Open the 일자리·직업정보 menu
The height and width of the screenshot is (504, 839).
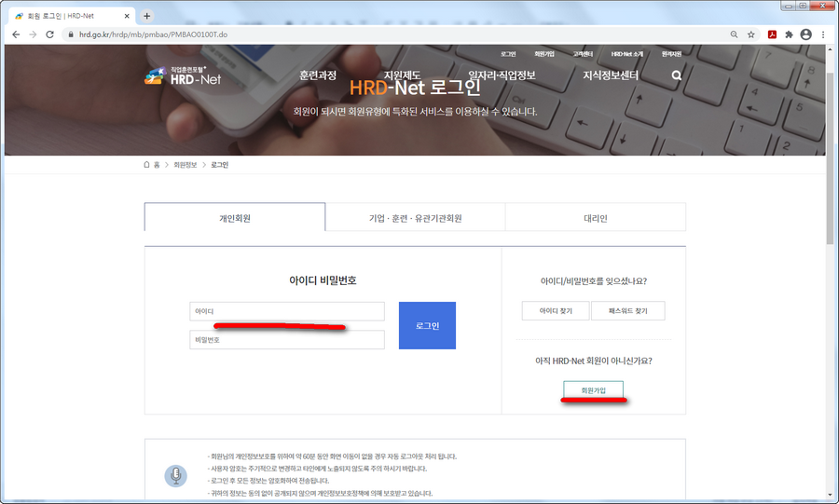click(502, 75)
